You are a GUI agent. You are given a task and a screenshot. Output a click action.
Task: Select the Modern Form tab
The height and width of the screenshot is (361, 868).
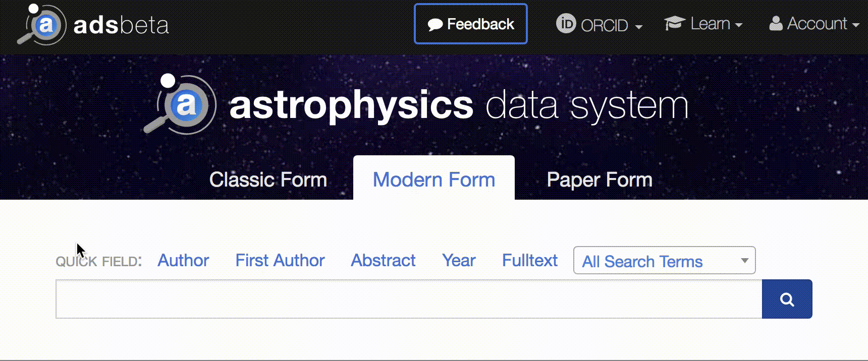[433, 179]
